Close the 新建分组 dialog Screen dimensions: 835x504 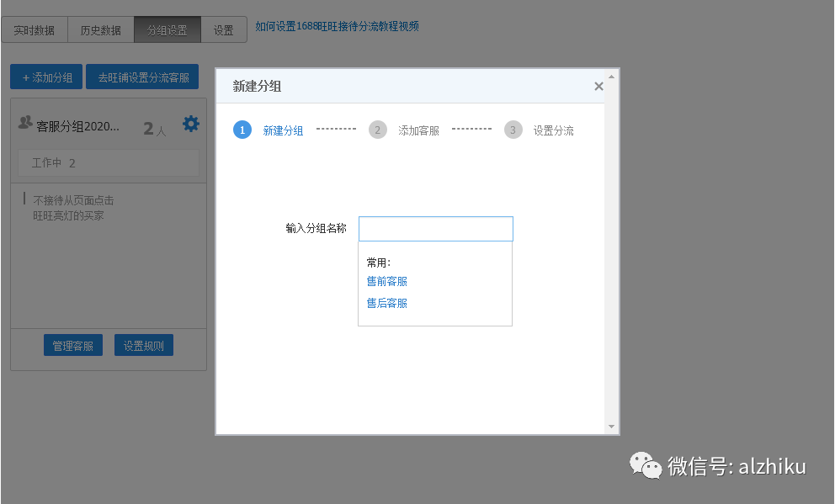coord(598,86)
